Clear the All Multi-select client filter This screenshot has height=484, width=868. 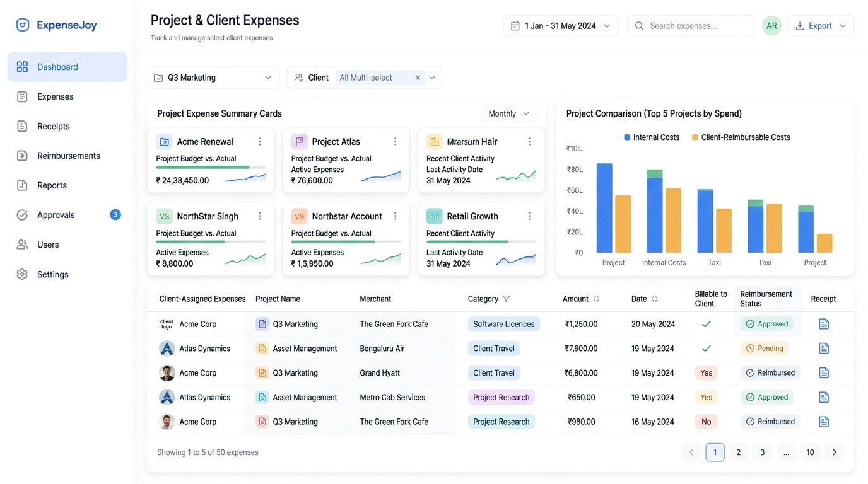click(418, 78)
